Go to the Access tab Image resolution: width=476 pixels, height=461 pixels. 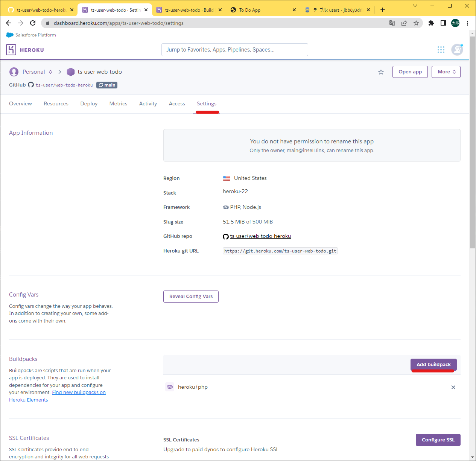click(177, 103)
